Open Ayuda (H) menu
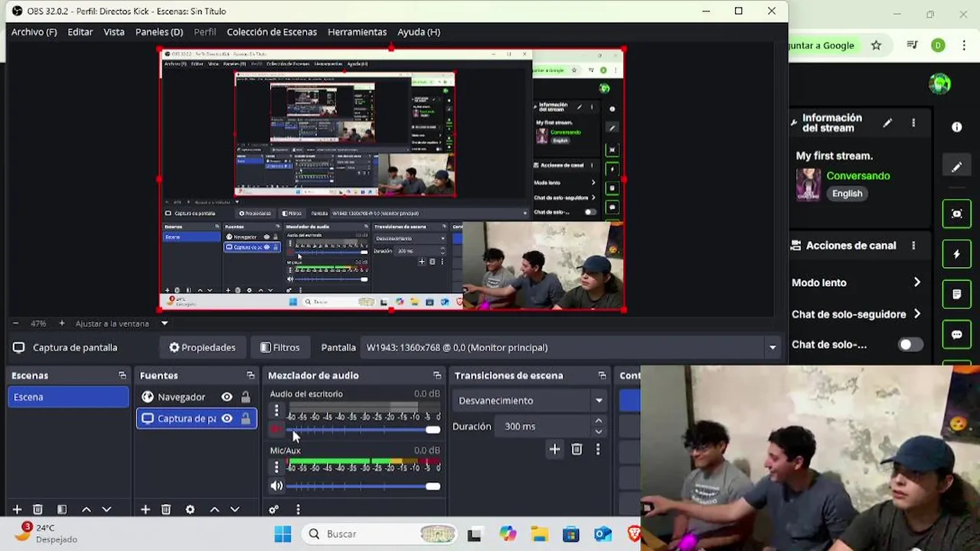 coord(419,32)
